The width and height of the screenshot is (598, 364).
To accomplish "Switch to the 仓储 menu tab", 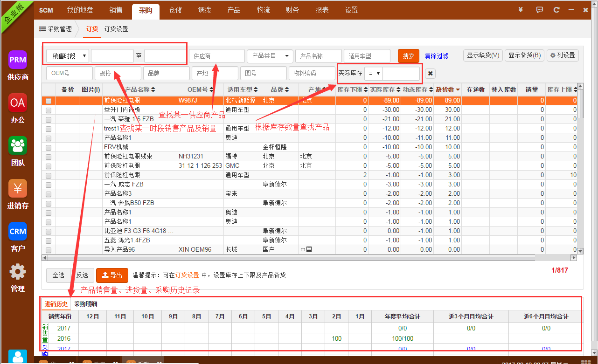I will point(175,10).
